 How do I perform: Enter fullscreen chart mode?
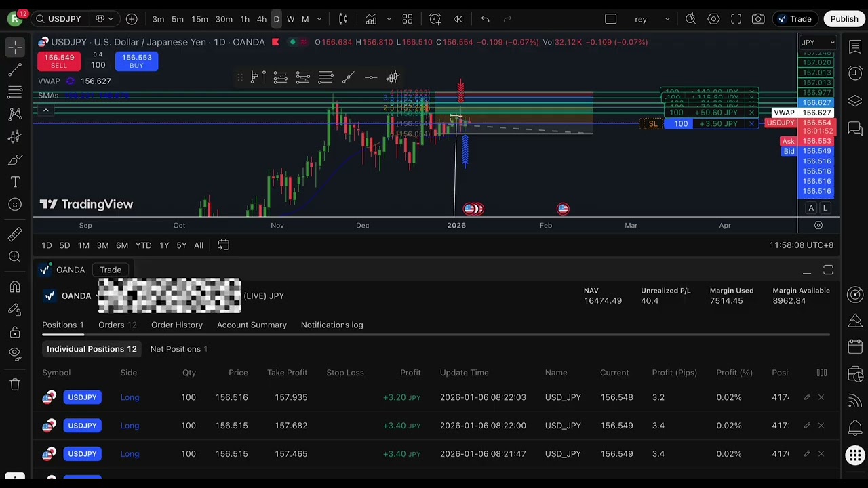[x=736, y=19]
